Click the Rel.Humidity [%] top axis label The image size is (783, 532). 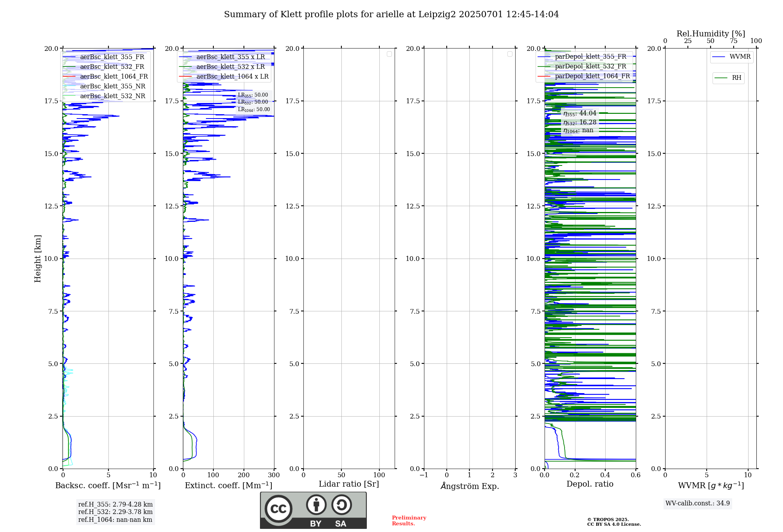pyautogui.click(x=711, y=34)
